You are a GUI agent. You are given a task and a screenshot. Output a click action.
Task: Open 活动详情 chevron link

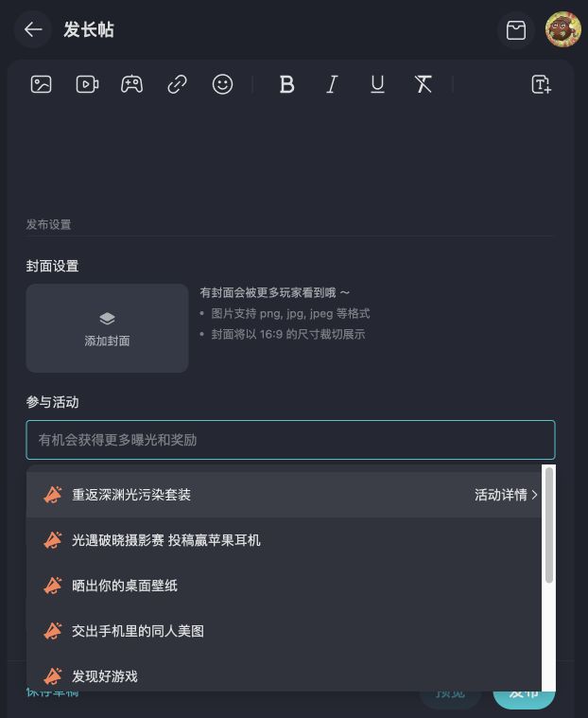[507, 495]
